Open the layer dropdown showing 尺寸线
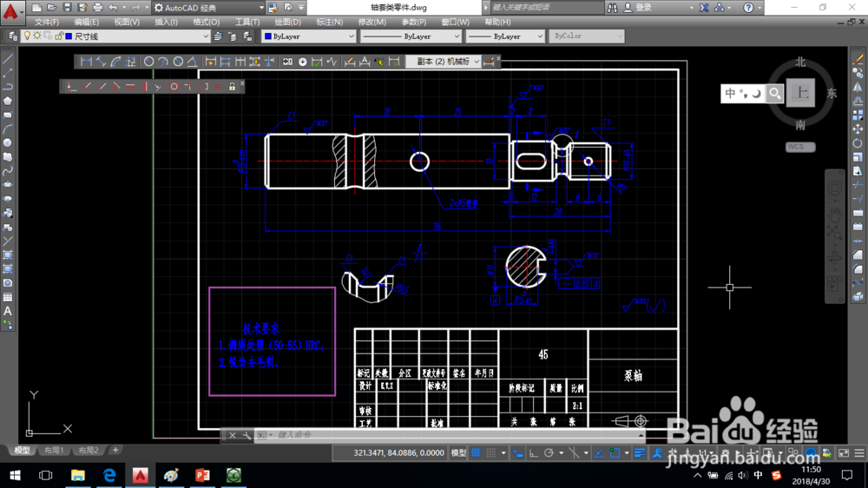 click(115, 36)
